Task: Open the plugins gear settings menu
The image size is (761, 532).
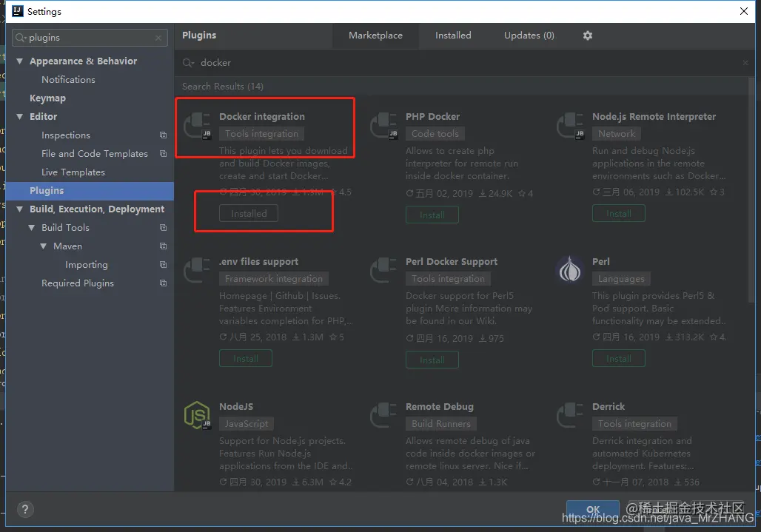Action: click(x=587, y=36)
